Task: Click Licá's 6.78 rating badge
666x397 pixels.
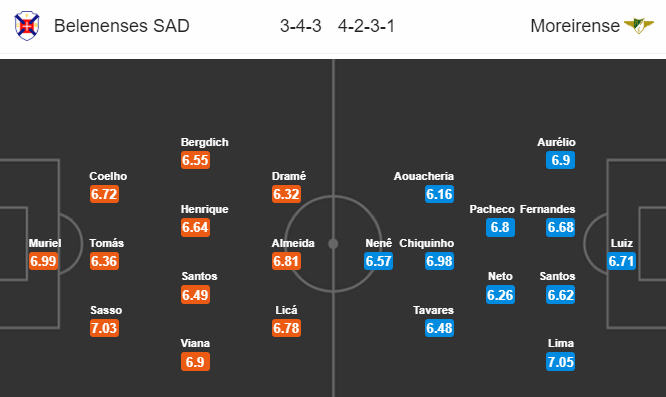Action: (286, 328)
